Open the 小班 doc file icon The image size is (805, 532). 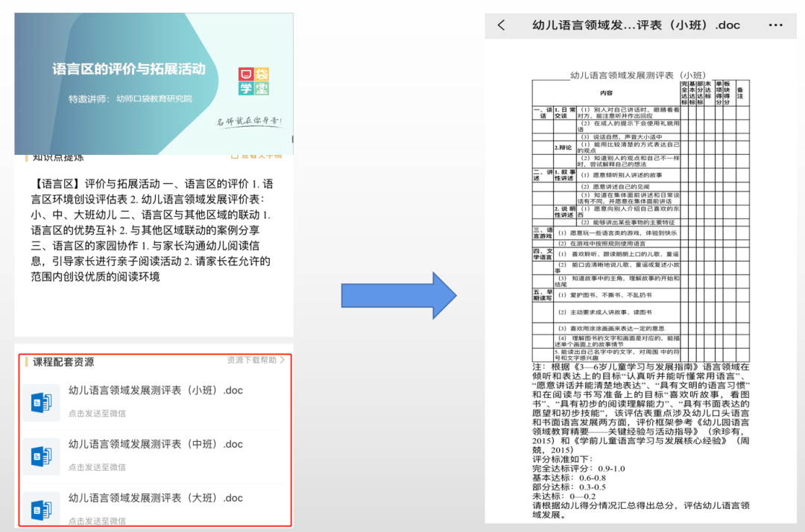click(41, 402)
